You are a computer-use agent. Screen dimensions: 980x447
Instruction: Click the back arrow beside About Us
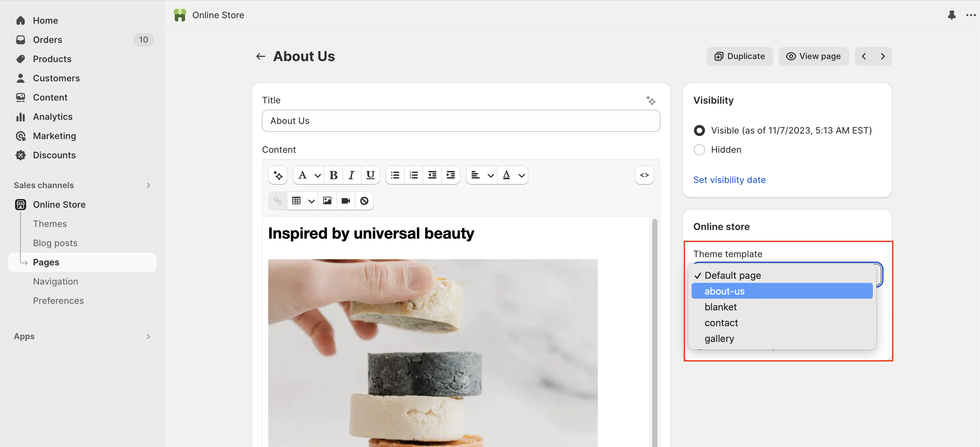260,56
